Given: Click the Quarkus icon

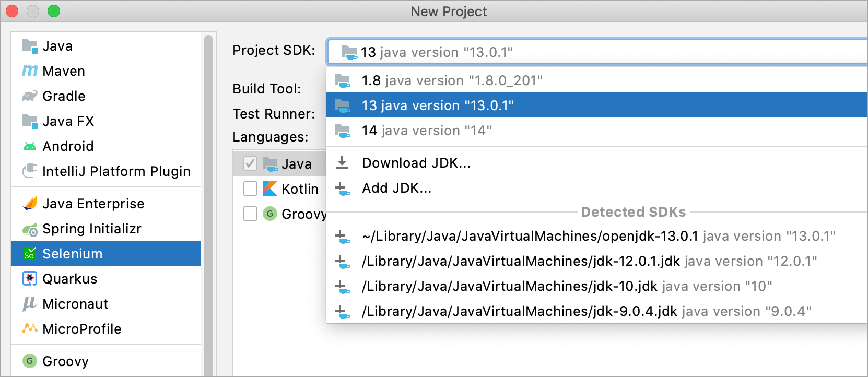Looking at the screenshot, I should (30, 279).
